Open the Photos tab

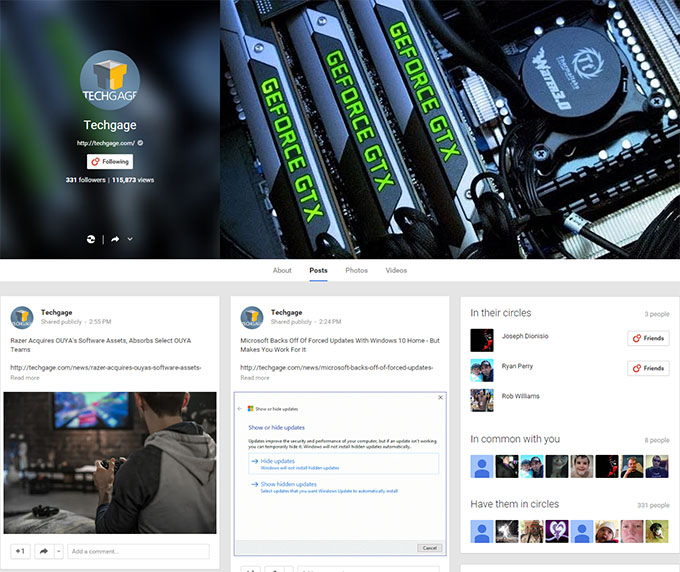pyautogui.click(x=356, y=270)
